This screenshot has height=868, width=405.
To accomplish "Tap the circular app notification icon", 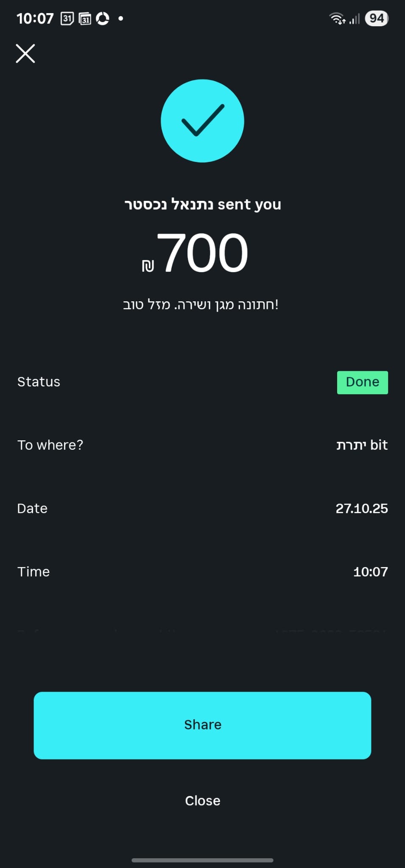I will tap(103, 19).
